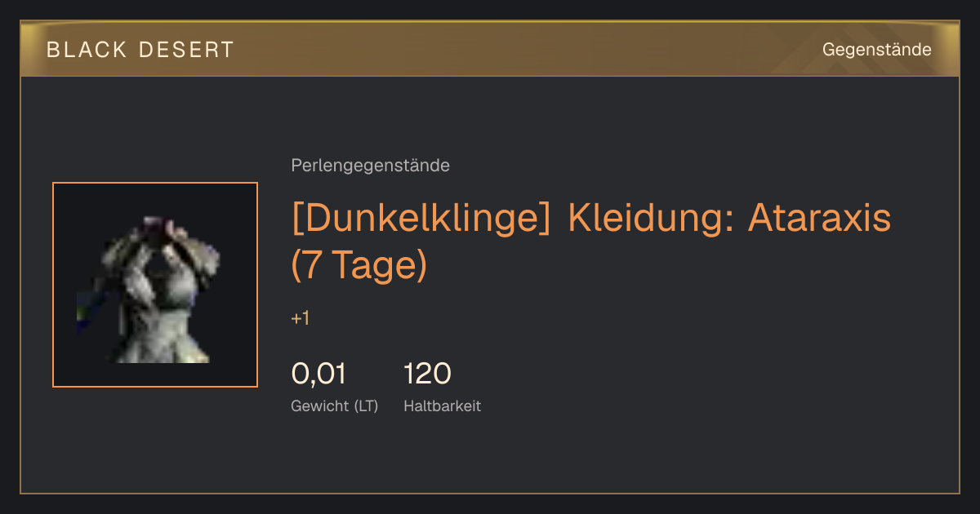Screen dimensions: 980x514
Task: Select the +1 enhancement level text
Action: coord(301,318)
